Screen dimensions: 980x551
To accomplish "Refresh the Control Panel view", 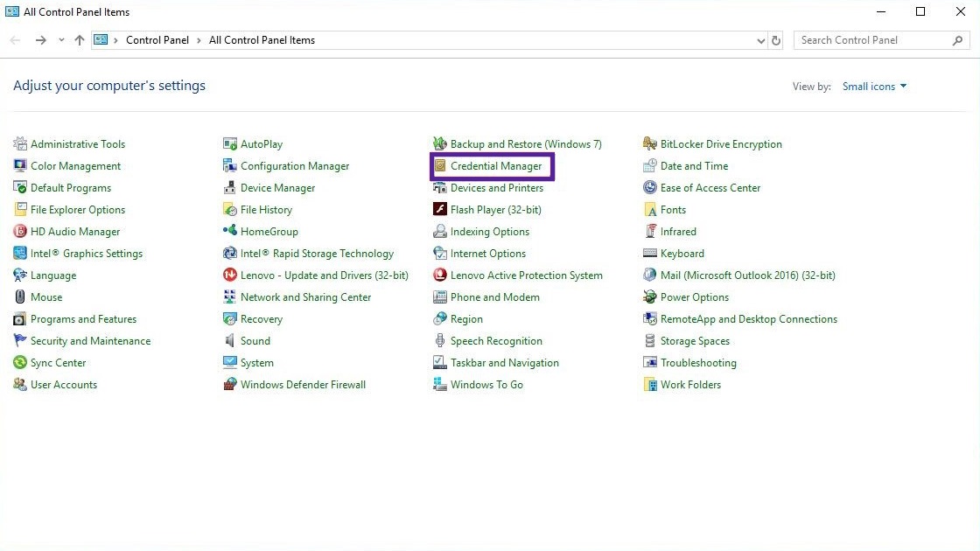I will [x=776, y=40].
